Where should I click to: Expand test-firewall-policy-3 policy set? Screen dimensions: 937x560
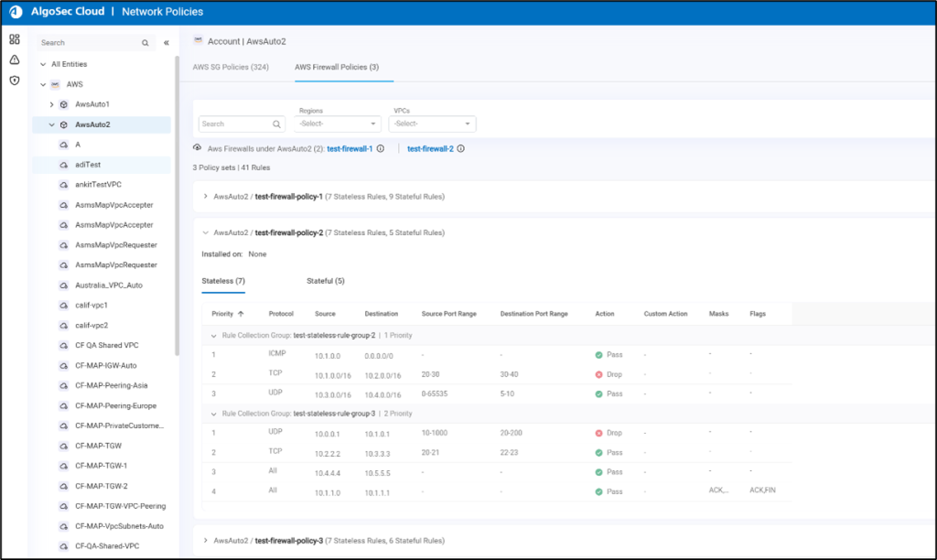click(x=205, y=541)
